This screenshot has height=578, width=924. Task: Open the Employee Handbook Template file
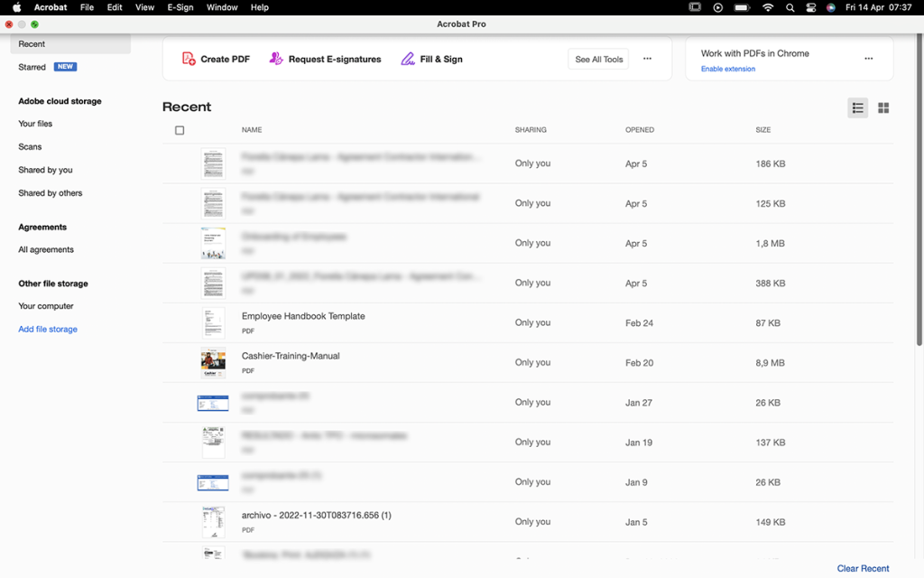(x=303, y=316)
